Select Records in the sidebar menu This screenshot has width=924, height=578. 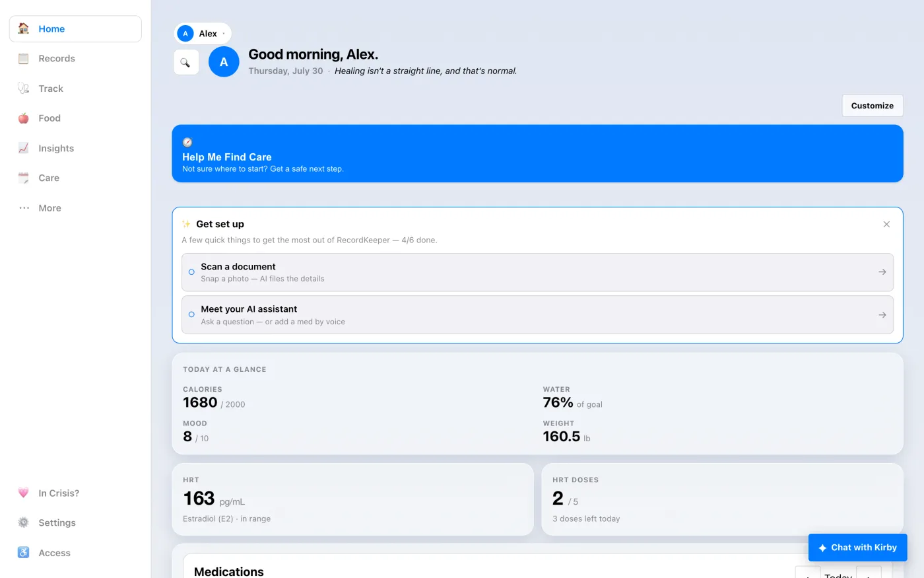pyautogui.click(x=75, y=58)
